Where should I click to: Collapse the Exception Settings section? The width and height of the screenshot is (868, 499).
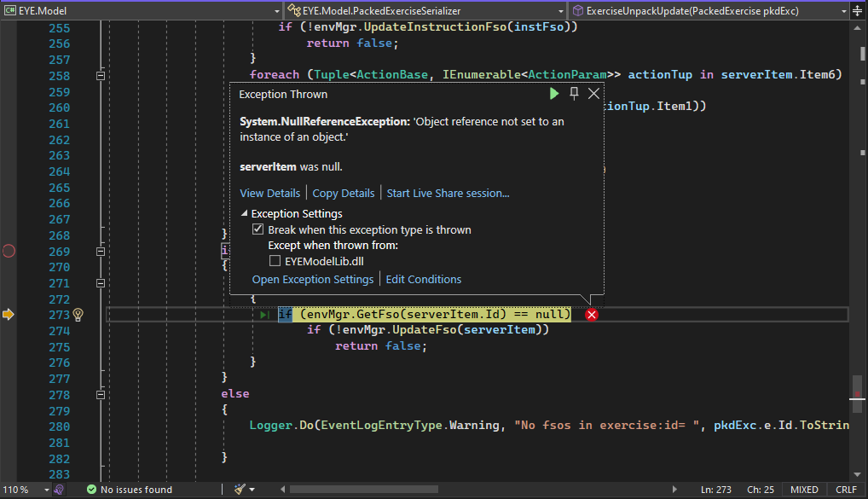(x=245, y=214)
